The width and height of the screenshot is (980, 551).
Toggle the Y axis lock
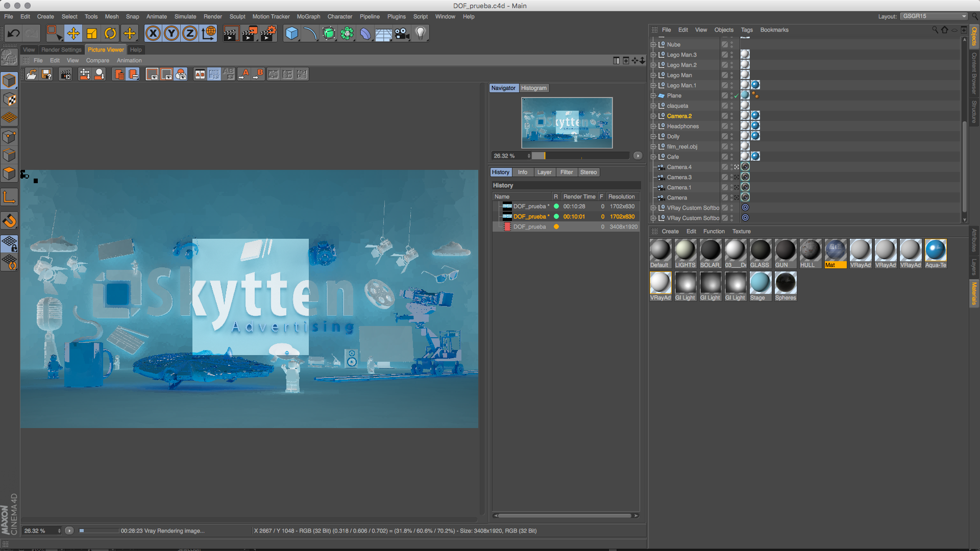point(171,34)
